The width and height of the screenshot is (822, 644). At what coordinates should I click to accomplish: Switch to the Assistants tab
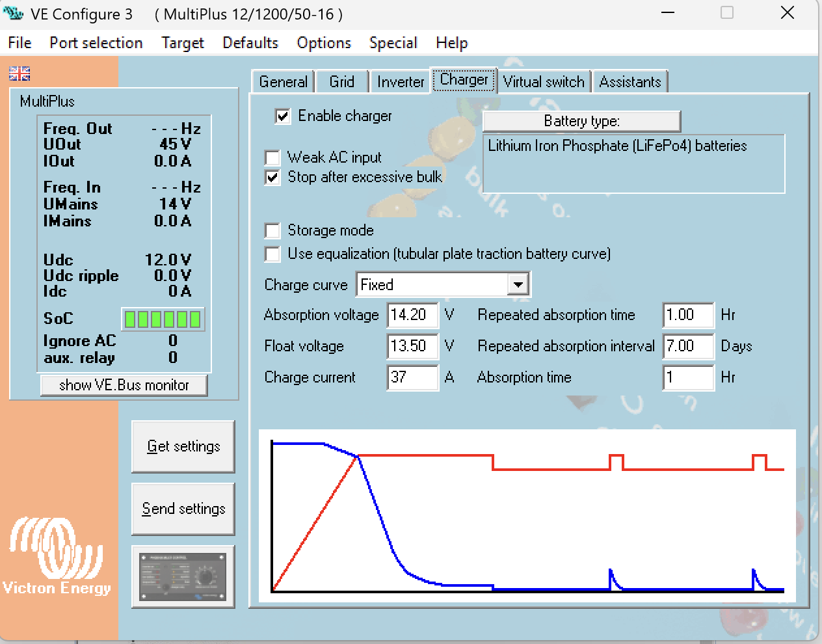(x=630, y=82)
